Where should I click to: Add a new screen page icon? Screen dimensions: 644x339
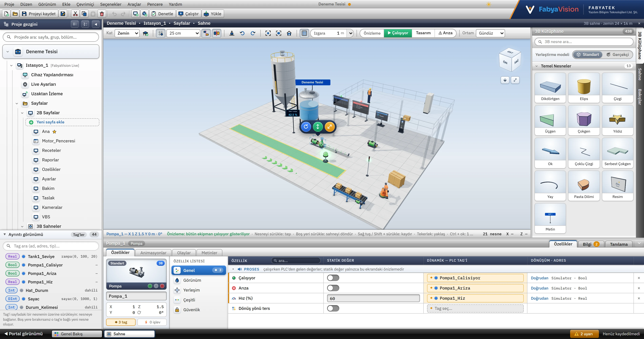coord(136,14)
